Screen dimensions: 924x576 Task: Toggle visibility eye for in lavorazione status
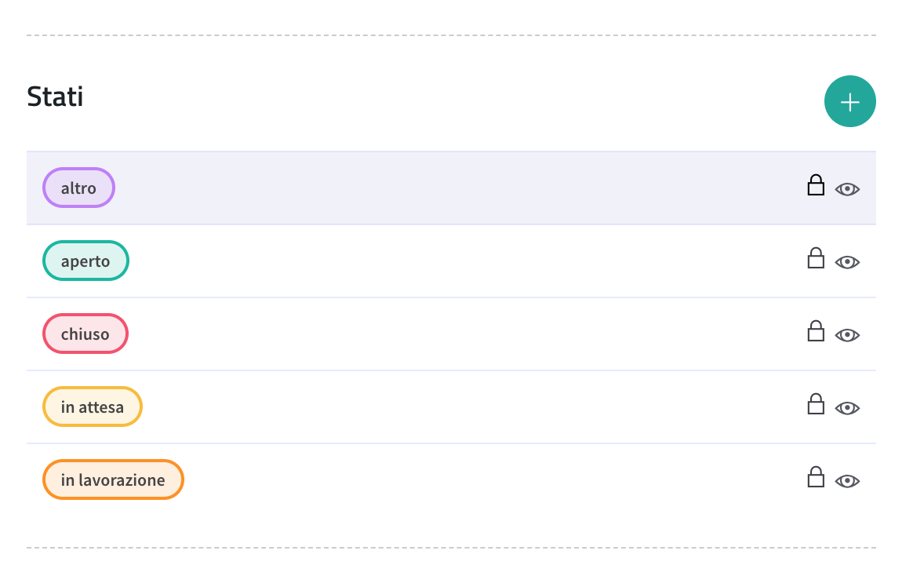[847, 482]
